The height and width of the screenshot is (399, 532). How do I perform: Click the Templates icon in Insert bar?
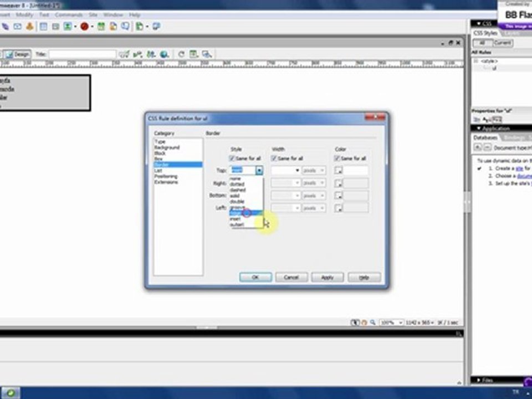tap(140, 27)
